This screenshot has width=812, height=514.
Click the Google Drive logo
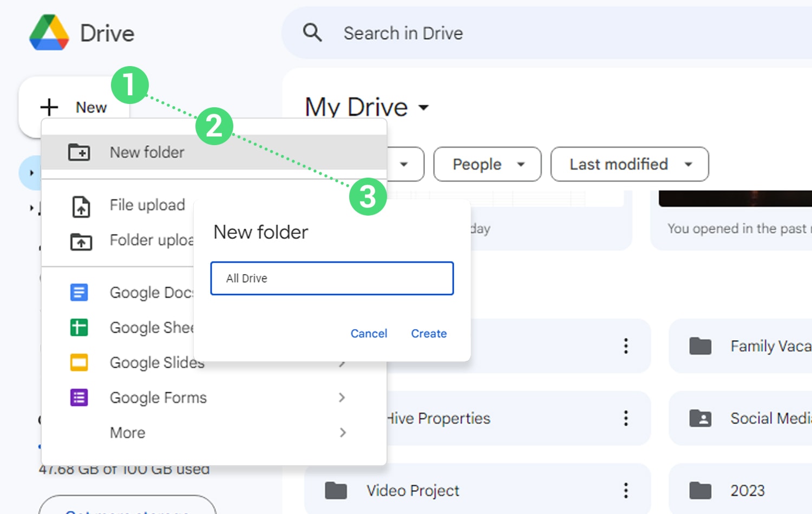point(49,33)
